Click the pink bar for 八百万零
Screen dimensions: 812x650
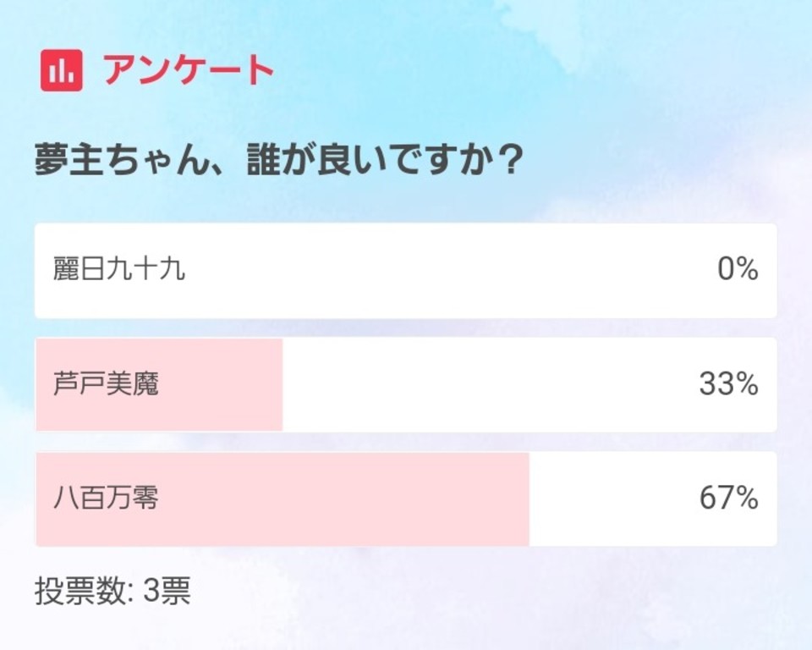(283, 499)
